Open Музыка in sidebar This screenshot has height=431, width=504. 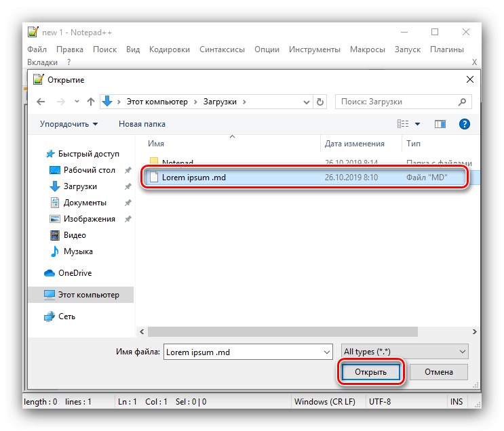pyautogui.click(x=72, y=251)
